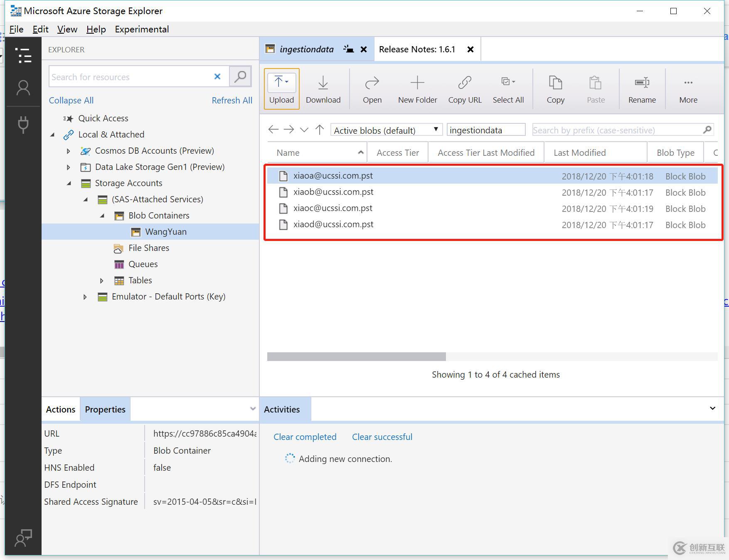The image size is (729, 560).
Task: Clear the resource search with X
Action: [x=217, y=76]
